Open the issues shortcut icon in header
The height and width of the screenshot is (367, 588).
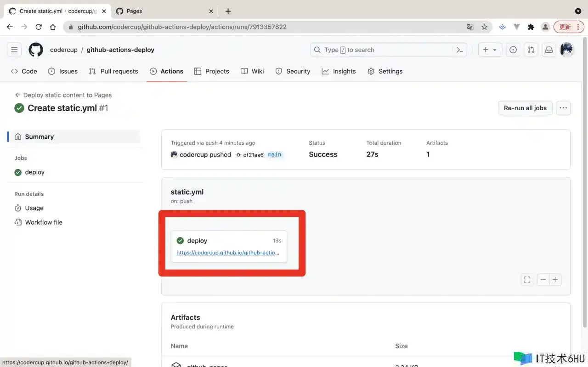[513, 50]
